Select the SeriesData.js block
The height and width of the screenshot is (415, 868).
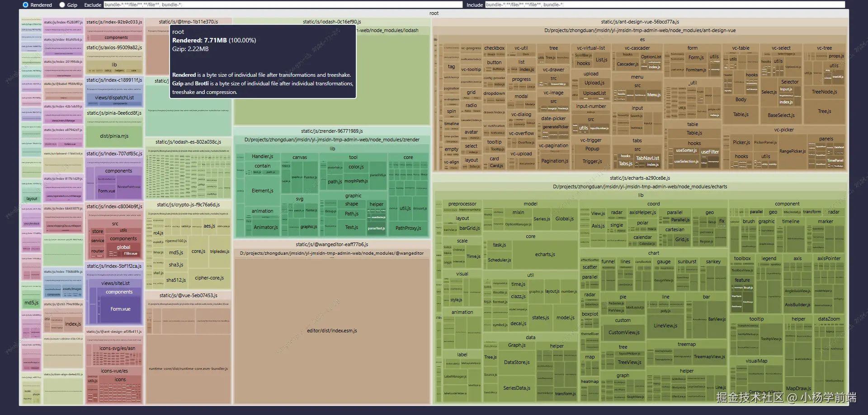coord(517,388)
